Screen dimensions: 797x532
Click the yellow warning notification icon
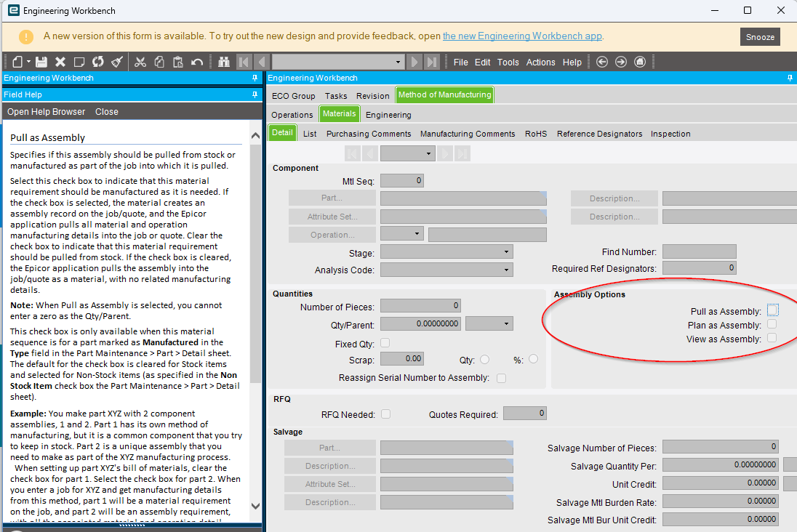click(26, 36)
